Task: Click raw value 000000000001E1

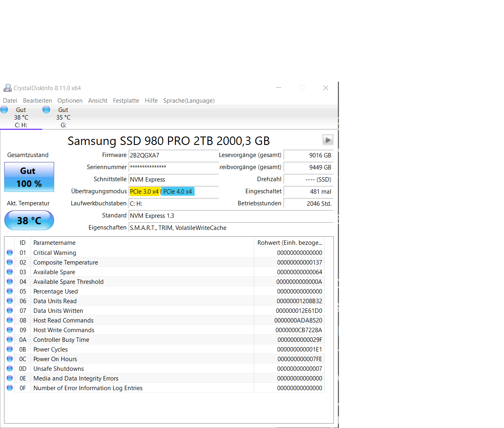Action: click(x=300, y=349)
